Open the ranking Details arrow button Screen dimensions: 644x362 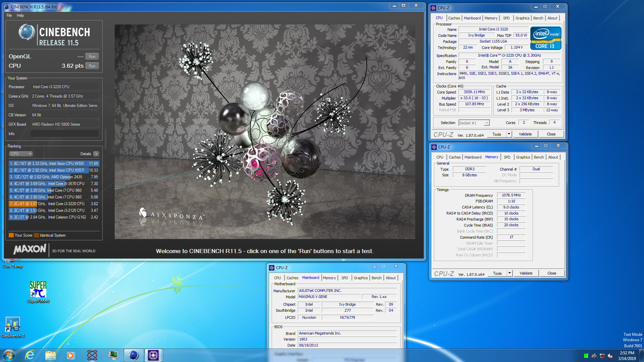click(96, 154)
